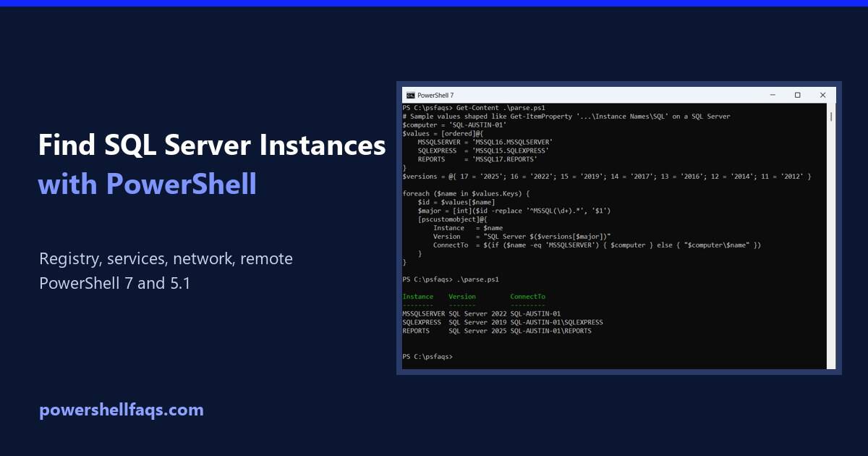Minimize the PowerShell 7 window

[x=773, y=95]
